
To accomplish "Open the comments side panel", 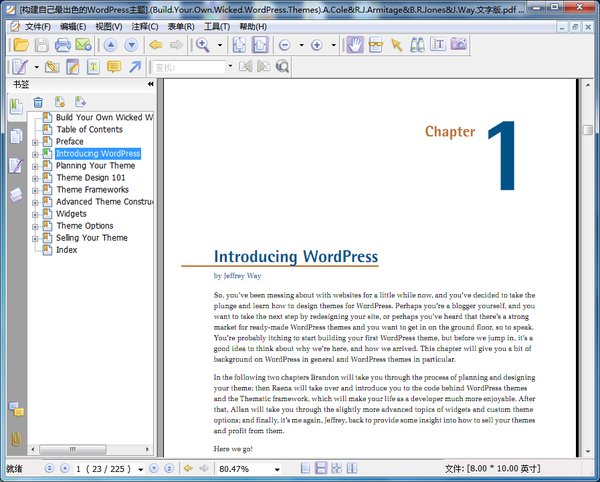I will point(16,409).
